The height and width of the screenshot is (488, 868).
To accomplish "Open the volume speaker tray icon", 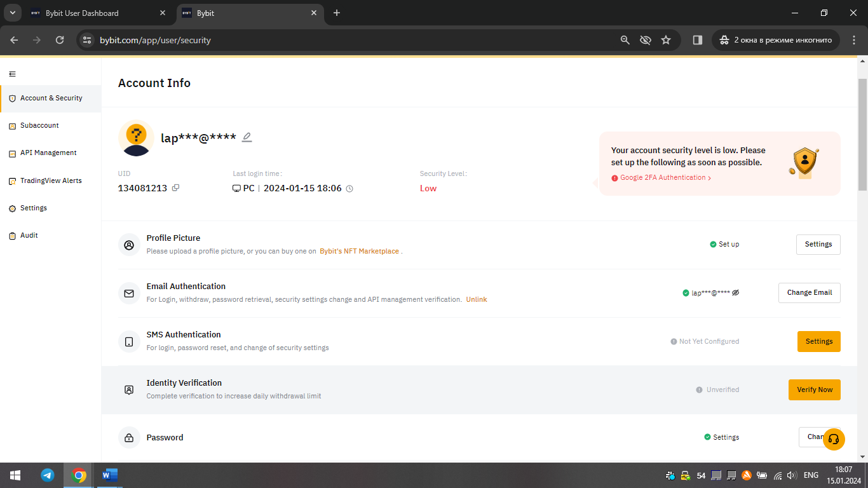I will pos(792,475).
